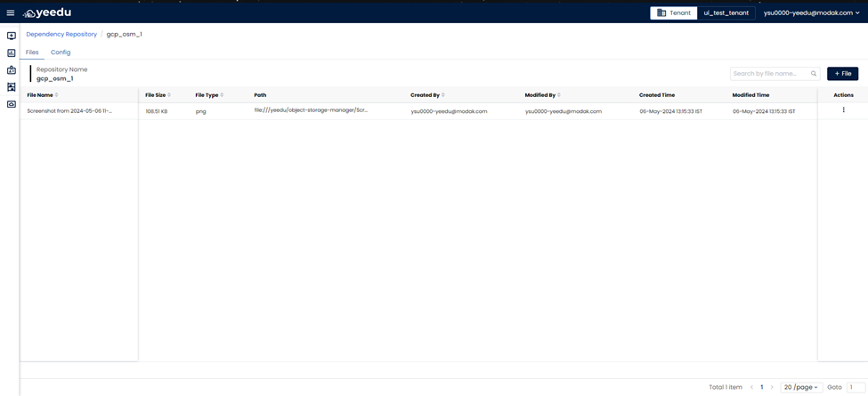Select page 1 in pagination
Image resolution: width=868 pixels, height=396 pixels.
(762, 388)
